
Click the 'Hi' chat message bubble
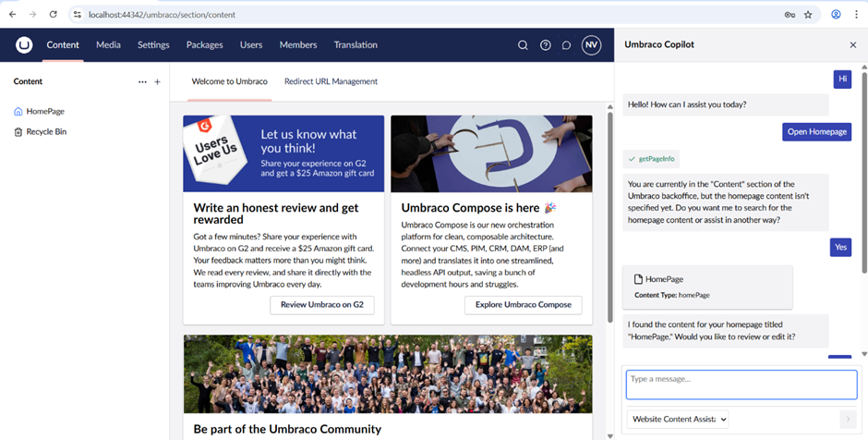click(842, 79)
